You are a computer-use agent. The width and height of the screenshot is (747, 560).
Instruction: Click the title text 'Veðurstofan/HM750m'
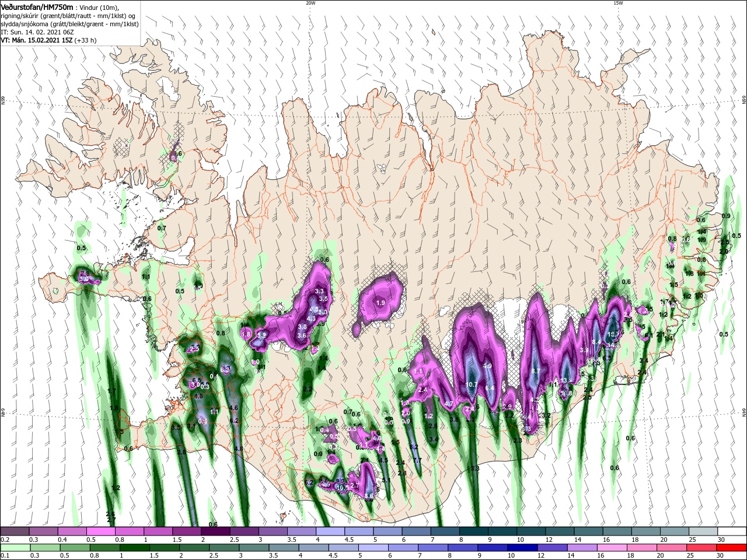coord(37,7)
